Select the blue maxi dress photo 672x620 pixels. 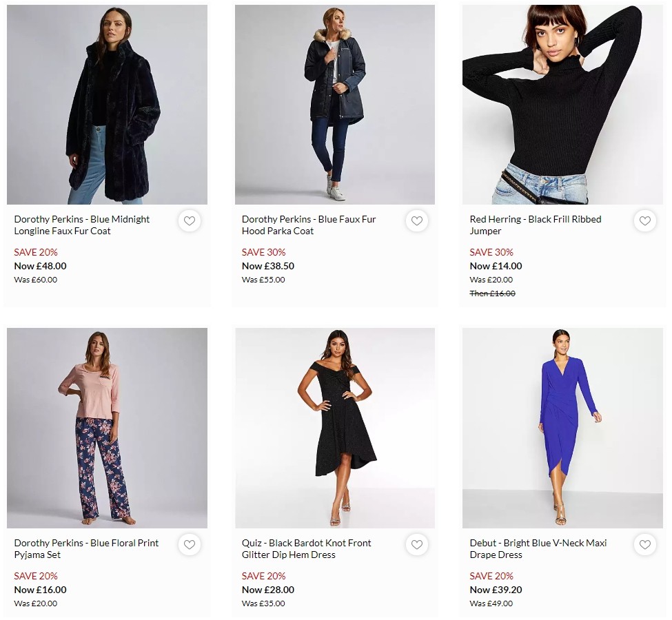[562, 428]
